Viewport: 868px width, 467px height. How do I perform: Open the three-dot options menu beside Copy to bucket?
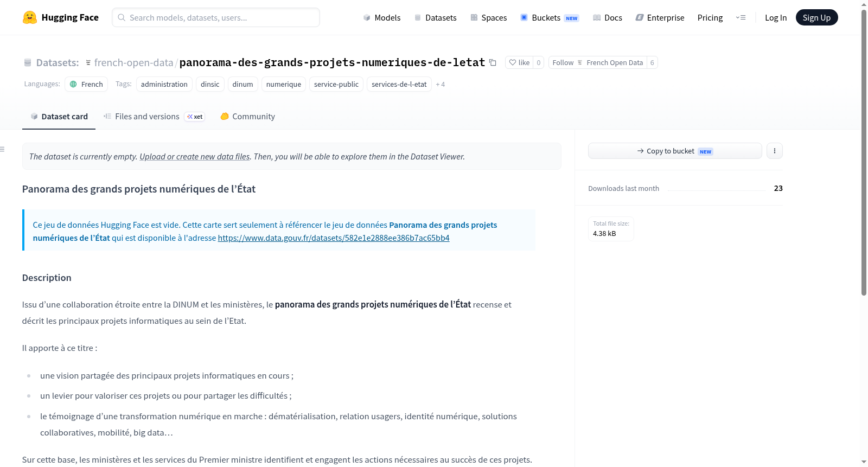(x=775, y=151)
